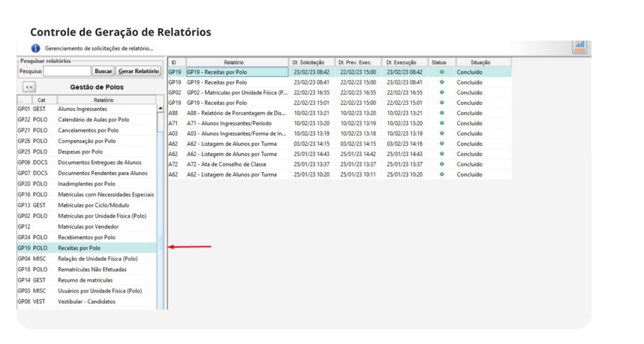Screen dimensions: 644x344
Task: Select A88 - Relatório de Porcentagem row
Action: tap(340, 113)
